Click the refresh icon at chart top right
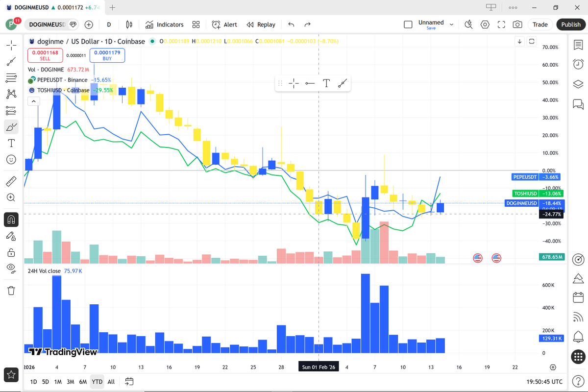 pyautogui.click(x=532, y=41)
